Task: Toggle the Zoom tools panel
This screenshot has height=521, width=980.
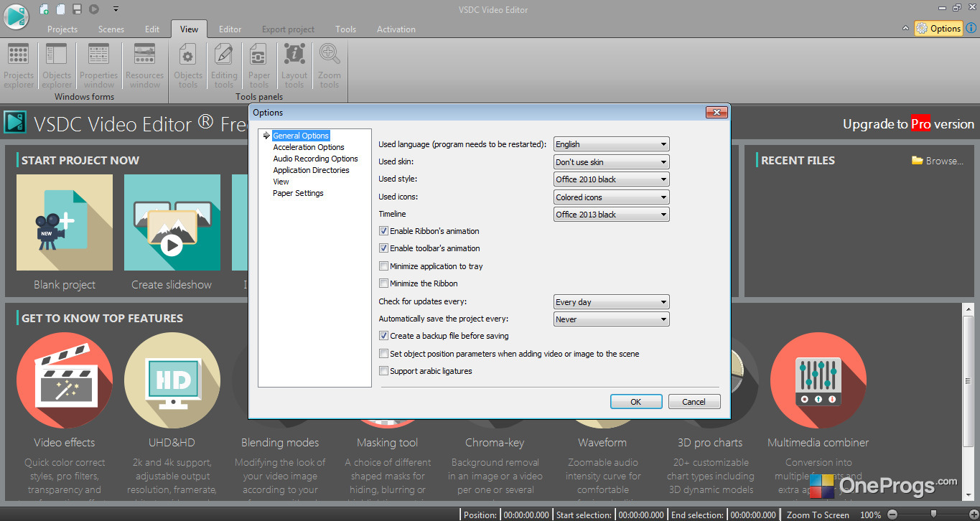Action: tap(330, 66)
